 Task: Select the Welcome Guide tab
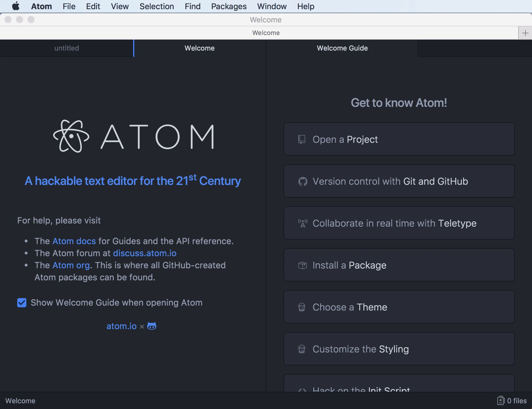pos(342,48)
